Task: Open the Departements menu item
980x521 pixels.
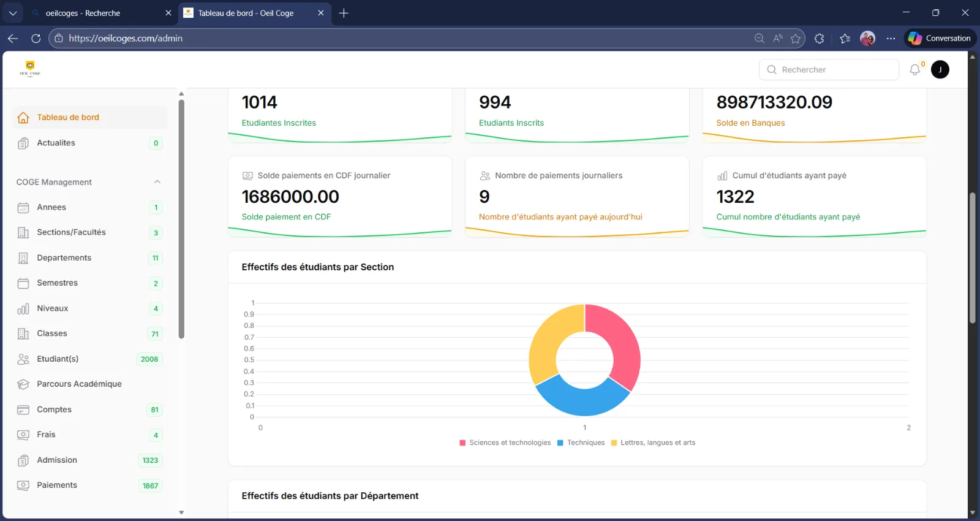Action: pos(89,258)
